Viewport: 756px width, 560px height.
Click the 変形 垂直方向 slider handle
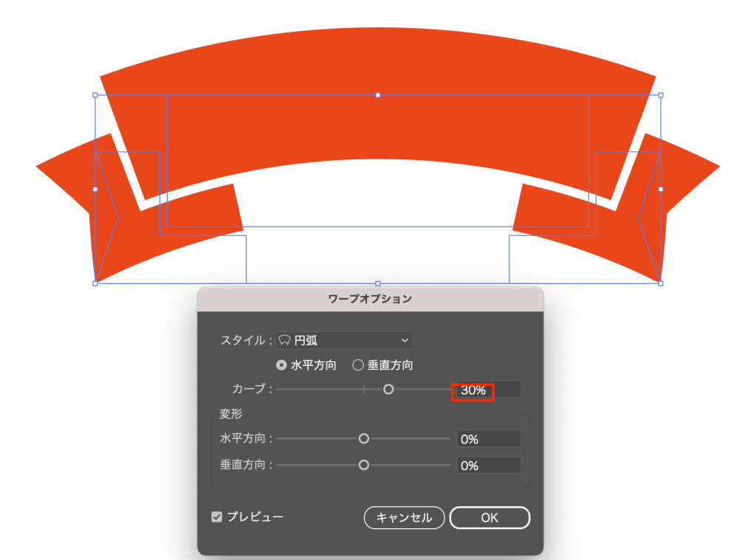click(363, 465)
